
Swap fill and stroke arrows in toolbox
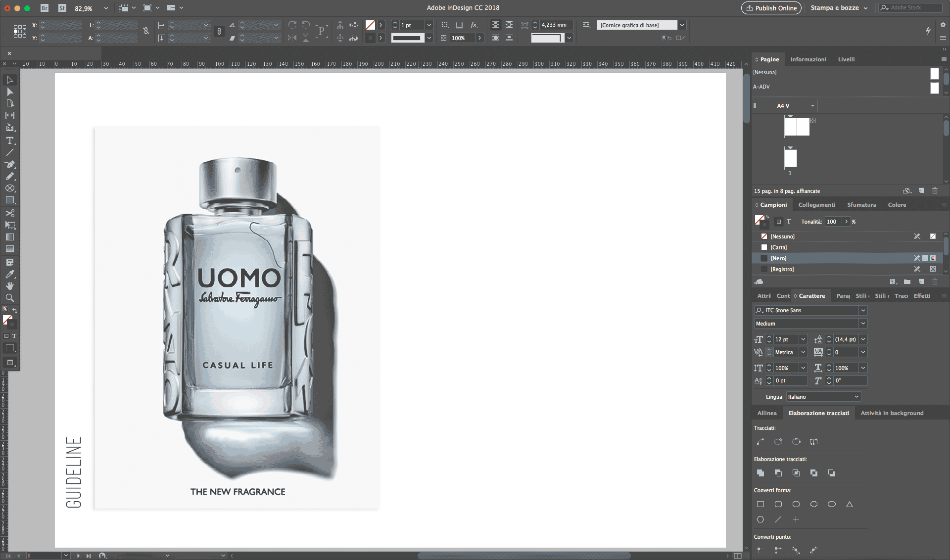click(x=15, y=310)
